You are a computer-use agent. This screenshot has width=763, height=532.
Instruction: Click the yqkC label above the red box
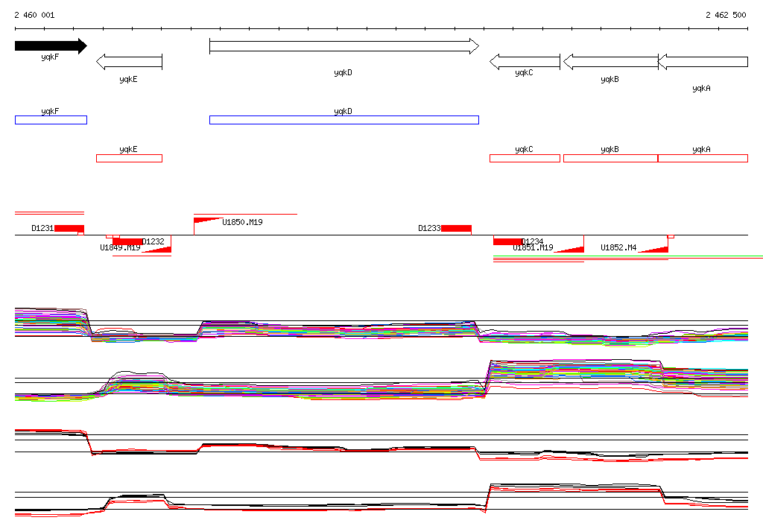point(524,150)
